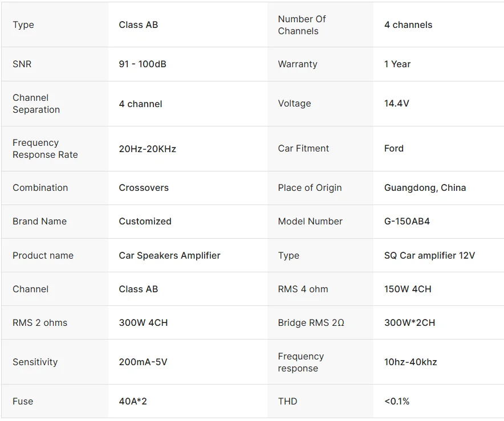504x421 pixels.
Task: Select the 'Guangdong, China' origin value
Action: point(425,188)
